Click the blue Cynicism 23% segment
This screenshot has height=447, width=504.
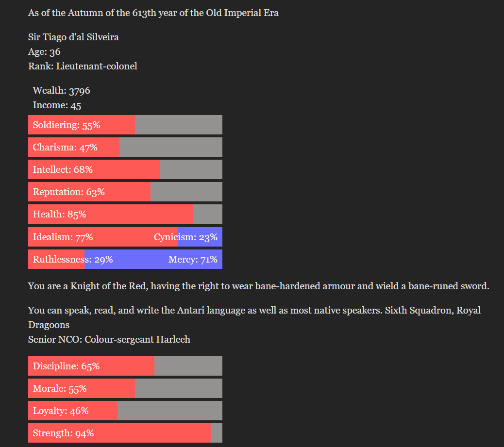pos(200,237)
